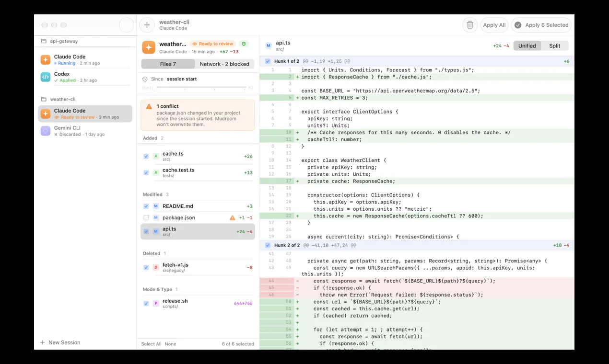Click the green shield icon in session header
The image size is (609, 364).
244,44
